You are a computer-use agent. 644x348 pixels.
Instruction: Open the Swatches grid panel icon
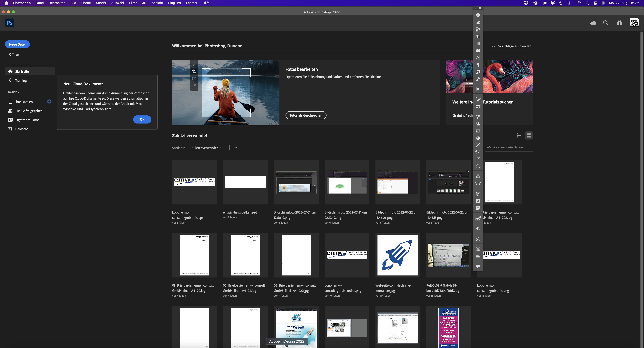[x=478, y=36]
